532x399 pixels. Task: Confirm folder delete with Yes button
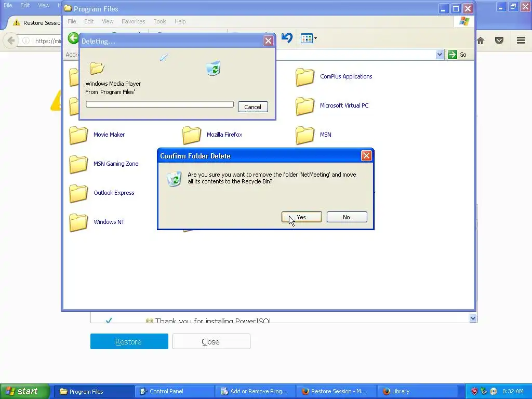tap(302, 217)
